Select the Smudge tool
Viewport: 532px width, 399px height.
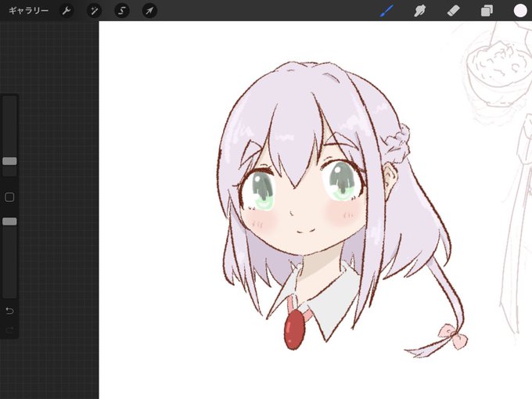pyautogui.click(x=420, y=11)
